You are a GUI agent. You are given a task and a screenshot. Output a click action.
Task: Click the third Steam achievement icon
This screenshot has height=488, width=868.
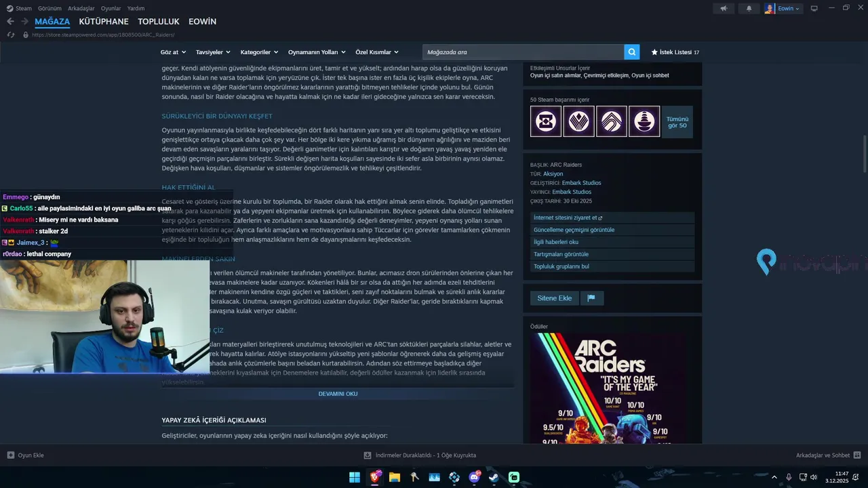point(611,121)
